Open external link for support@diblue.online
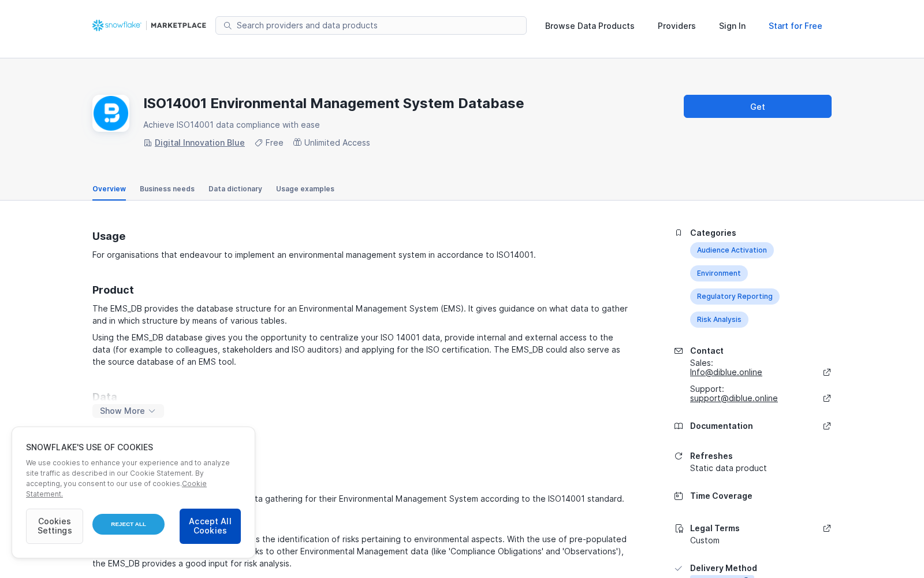This screenshot has width=924, height=578. (x=827, y=398)
